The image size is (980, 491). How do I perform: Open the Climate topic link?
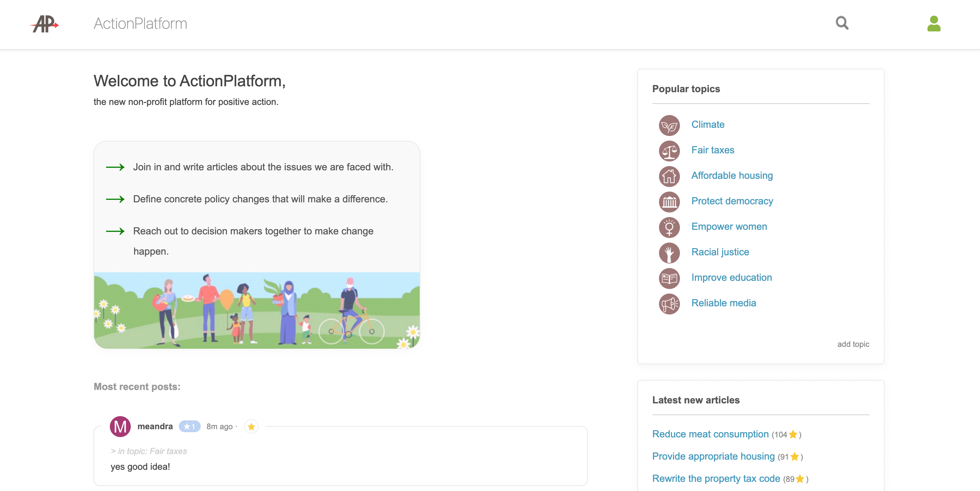pos(708,124)
